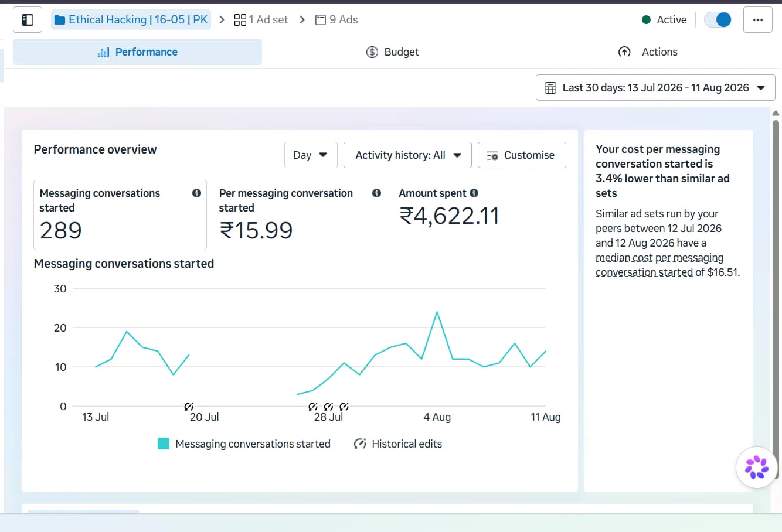Click the historical edit marker near 20 Jul
Screen dimensions: 782x532
pyautogui.click(x=189, y=406)
